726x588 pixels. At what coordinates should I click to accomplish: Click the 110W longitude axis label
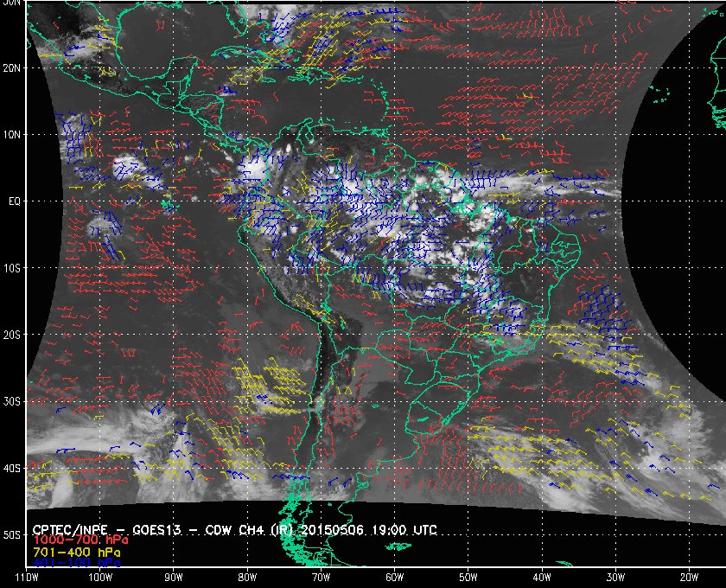click(27, 576)
